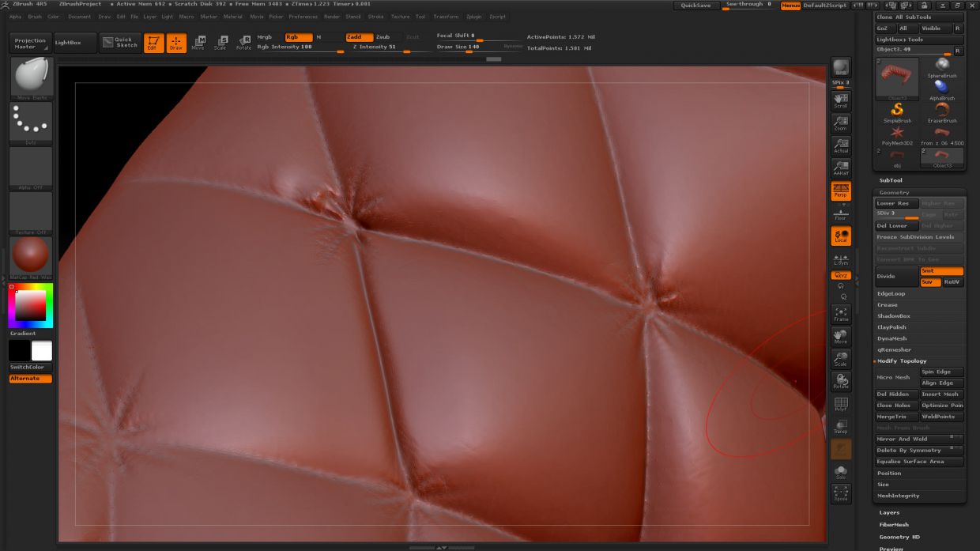The width and height of the screenshot is (980, 551).
Task: Open the Preferences menu
Action: tap(303, 17)
